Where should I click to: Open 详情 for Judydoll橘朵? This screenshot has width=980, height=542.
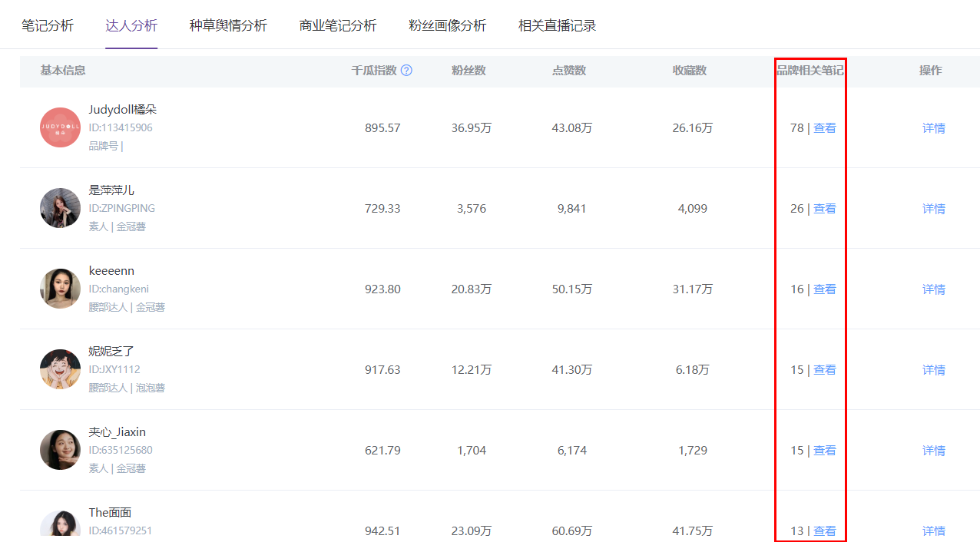(x=933, y=128)
